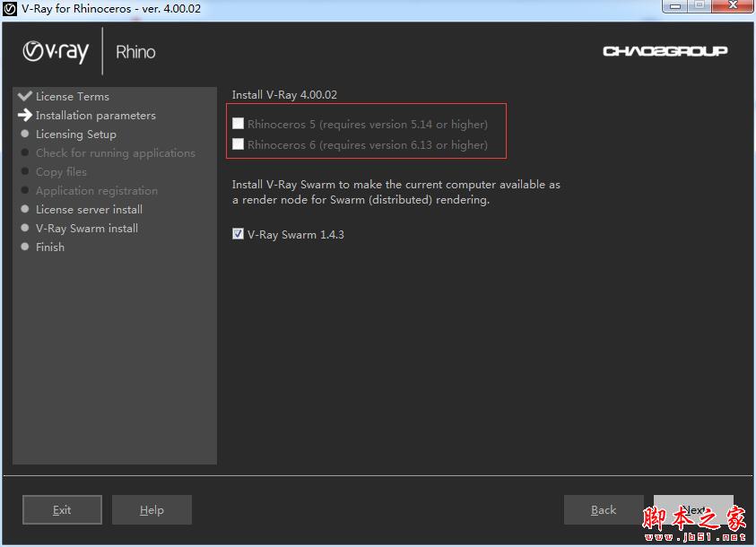Image resolution: width=756 pixels, height=547 pixels.
Task: Open Help from the bottom bar
Action: tap(152, 509)
